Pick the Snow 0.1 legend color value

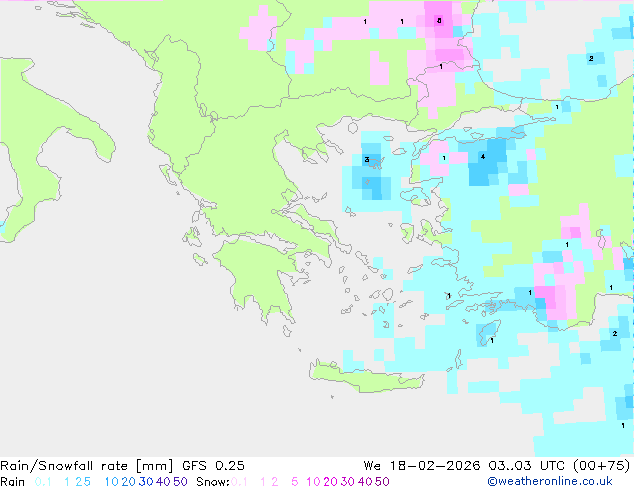coord(239,482)
